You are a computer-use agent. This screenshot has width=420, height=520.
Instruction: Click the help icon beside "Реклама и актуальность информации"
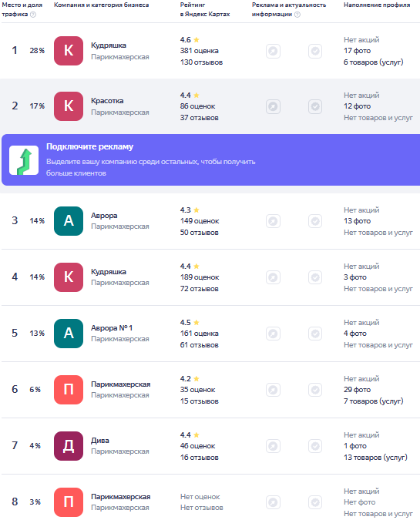click(297, 15)
